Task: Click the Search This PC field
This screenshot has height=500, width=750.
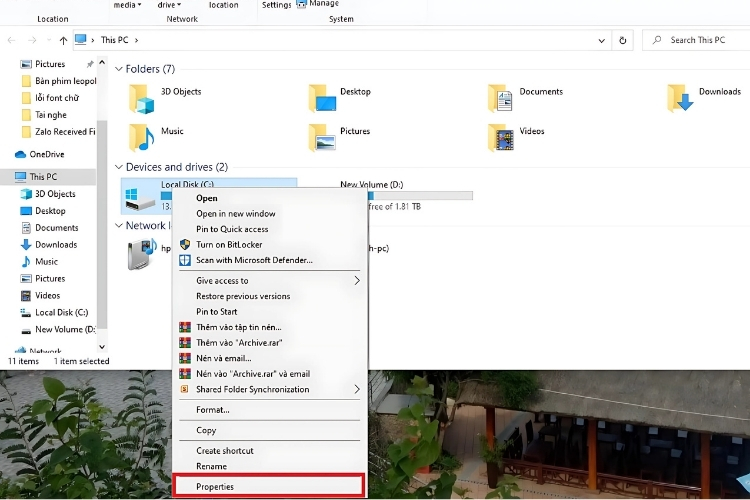Action: (x=697, y=41)
